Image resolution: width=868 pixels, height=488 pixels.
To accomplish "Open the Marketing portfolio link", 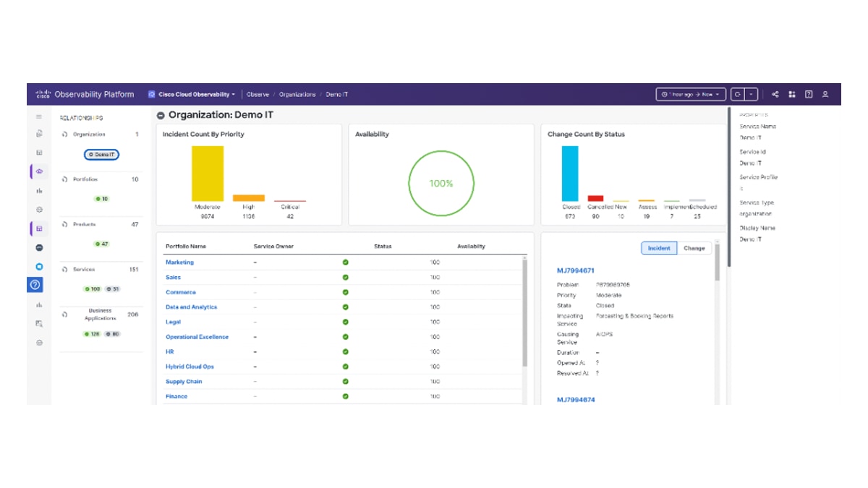I will coord(179,262).
